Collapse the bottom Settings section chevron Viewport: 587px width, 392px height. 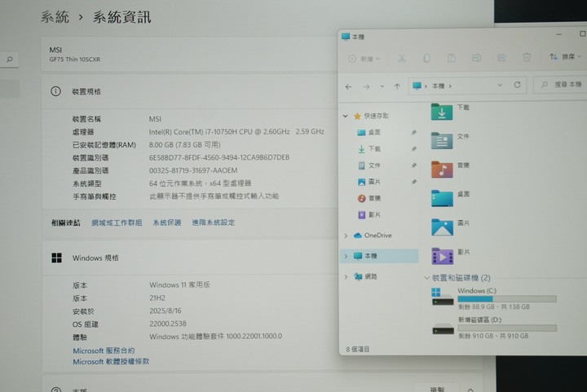tap(470, 389)
